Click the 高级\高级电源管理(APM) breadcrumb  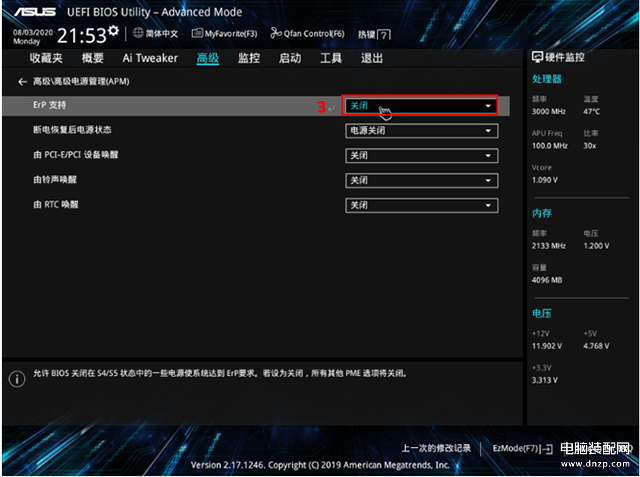81,82
